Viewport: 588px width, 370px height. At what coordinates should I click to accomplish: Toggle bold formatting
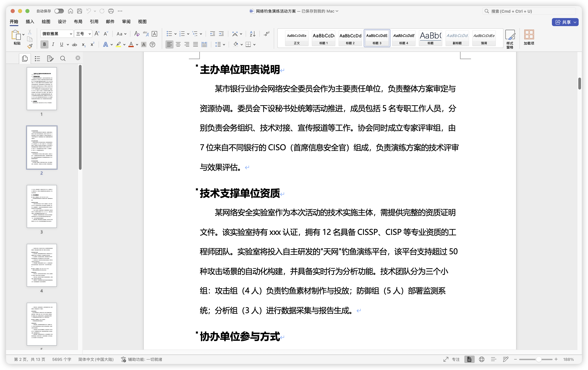pos(44,44)
